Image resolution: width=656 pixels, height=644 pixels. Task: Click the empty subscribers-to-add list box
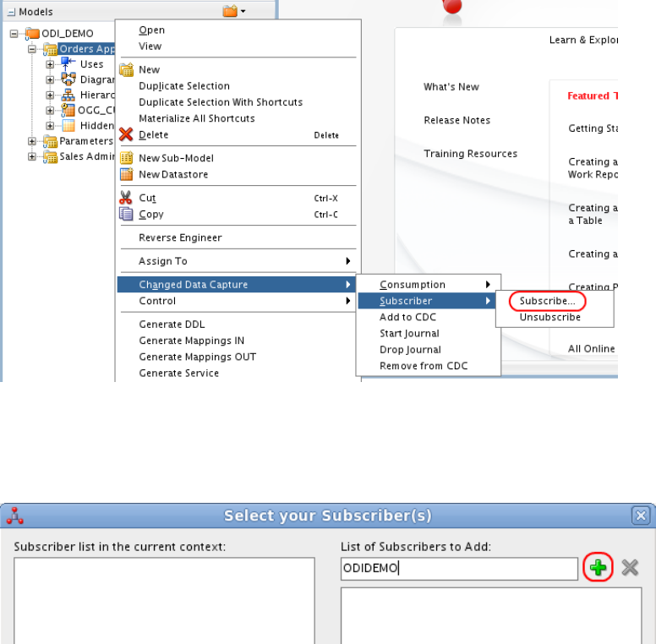(x=491, y=615)
